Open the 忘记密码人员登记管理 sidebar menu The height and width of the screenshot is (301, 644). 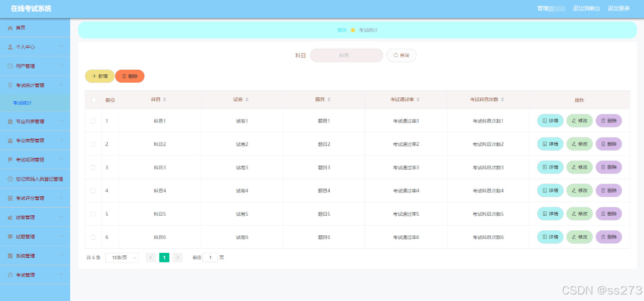(x=35, y=179)
